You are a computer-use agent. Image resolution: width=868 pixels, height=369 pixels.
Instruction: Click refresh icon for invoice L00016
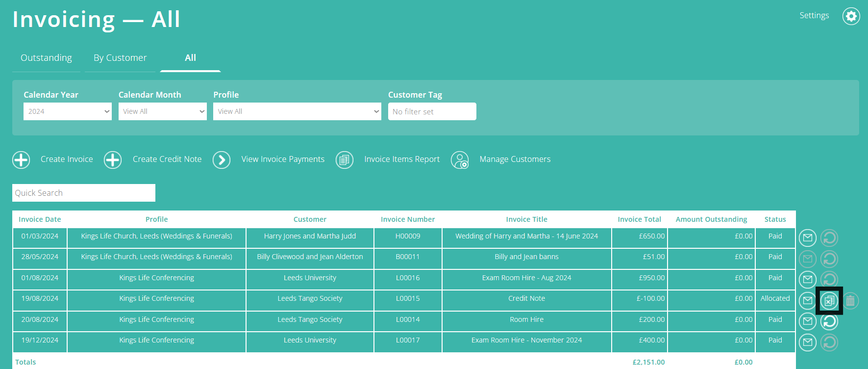pos(829,280)
